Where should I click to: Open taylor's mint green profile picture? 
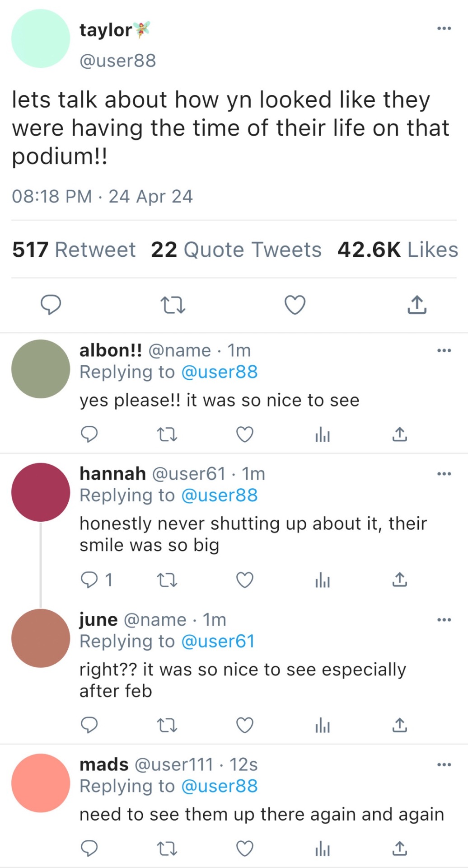[x=41, y=38]
